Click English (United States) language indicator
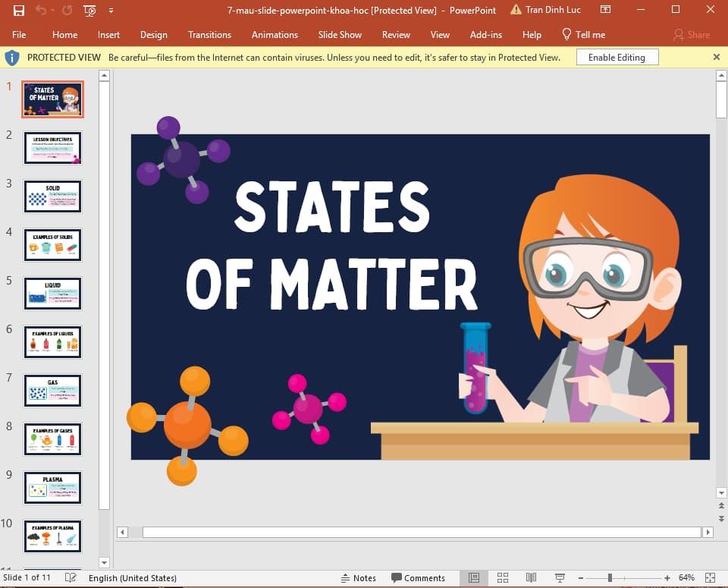This screenshot has width=728, height=588. 132,578
